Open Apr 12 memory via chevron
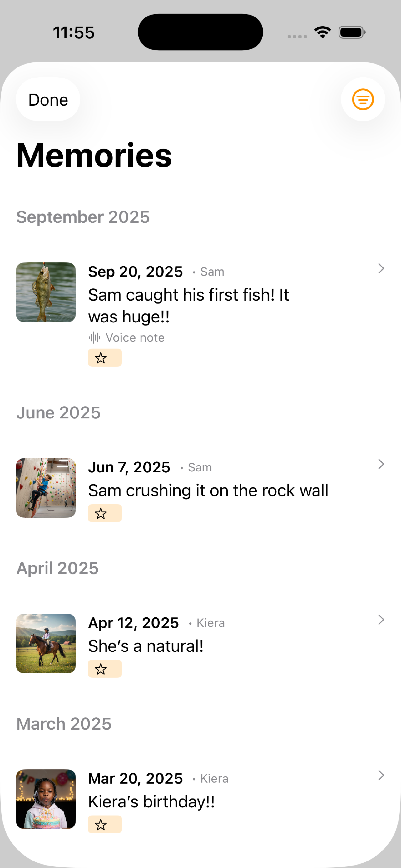 (381, 620)
